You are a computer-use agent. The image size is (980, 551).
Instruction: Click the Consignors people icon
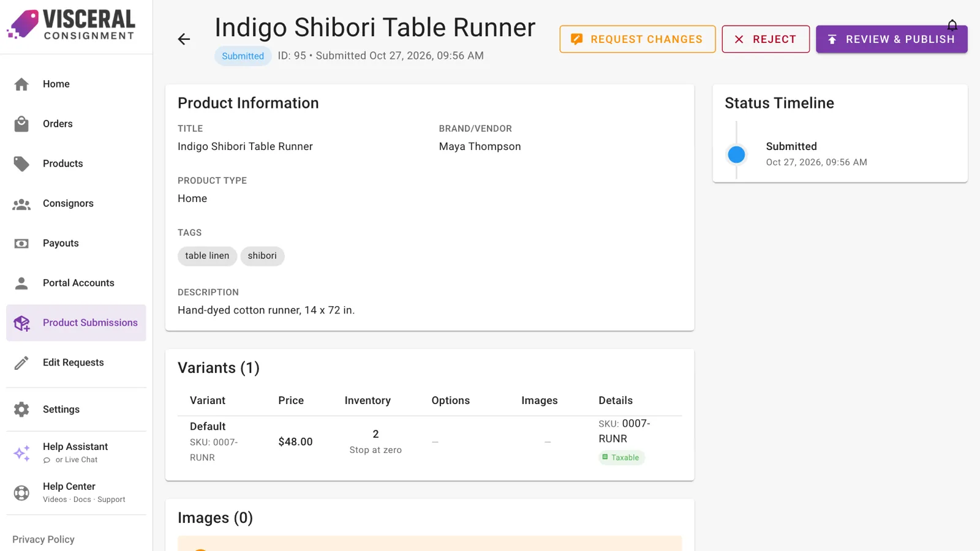click(21, 204)
